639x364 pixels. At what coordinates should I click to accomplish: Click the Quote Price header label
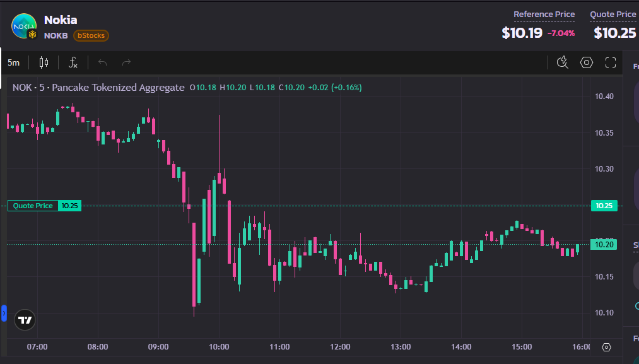point(613,15)
